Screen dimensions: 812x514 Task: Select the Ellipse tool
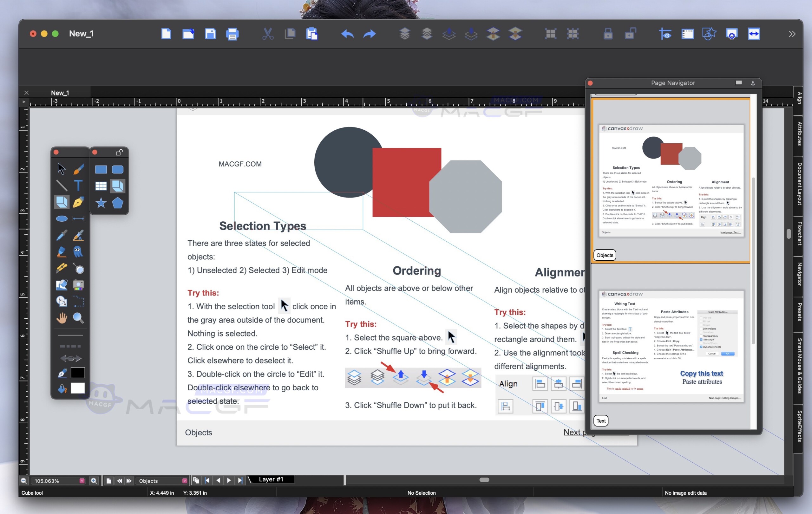62,219
